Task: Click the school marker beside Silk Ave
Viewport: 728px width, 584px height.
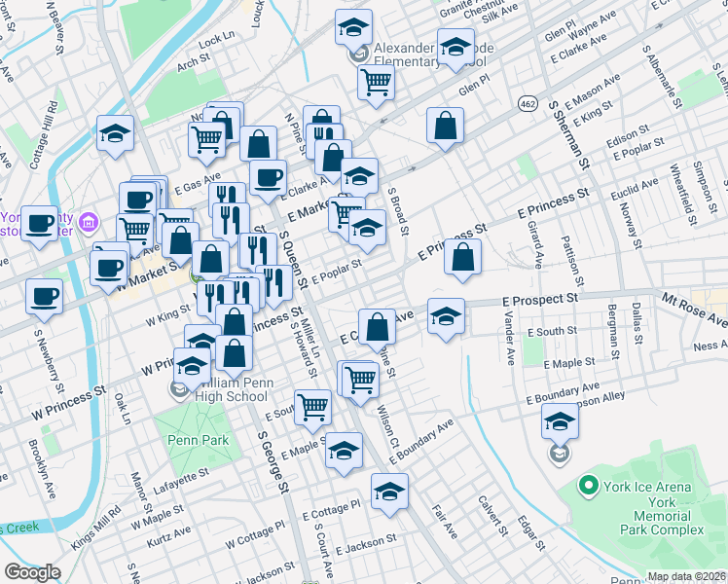Action: point(455,50)
